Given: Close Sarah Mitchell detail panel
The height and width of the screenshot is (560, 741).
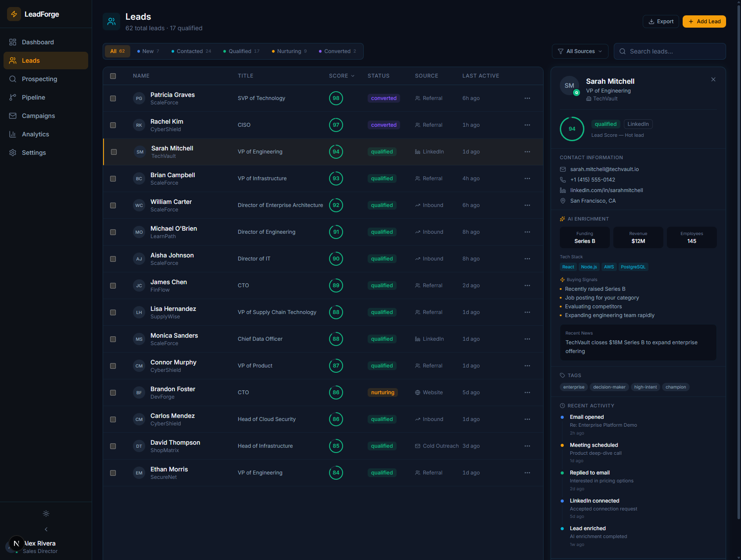Looking at the screenshot, I should click(x=713, y=79).
